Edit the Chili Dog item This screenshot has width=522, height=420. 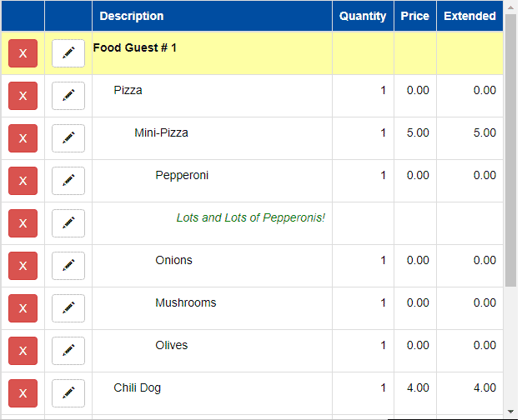[x=68, y=393]
